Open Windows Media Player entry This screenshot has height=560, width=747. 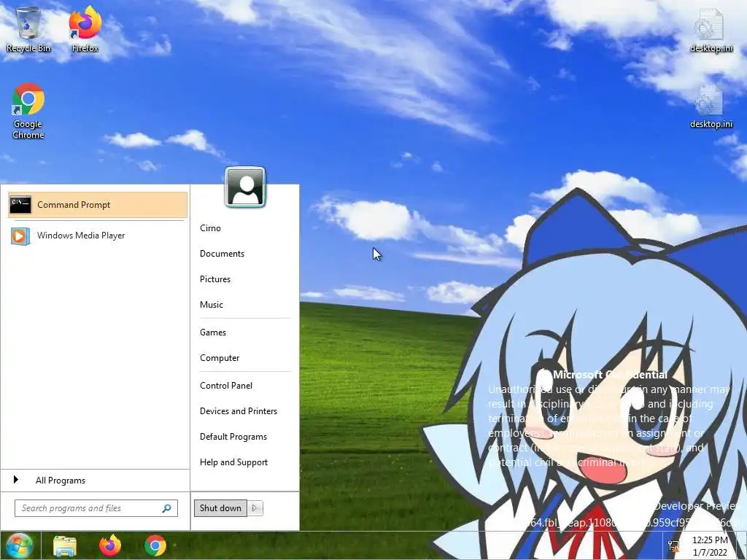pos(98,236)
